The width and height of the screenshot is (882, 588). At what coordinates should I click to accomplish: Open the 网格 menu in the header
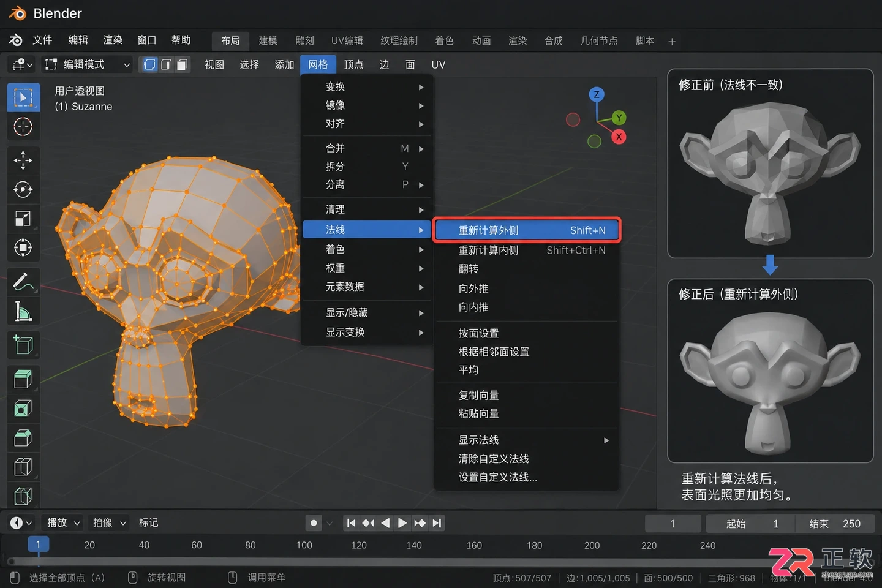(x=318, y=64)
